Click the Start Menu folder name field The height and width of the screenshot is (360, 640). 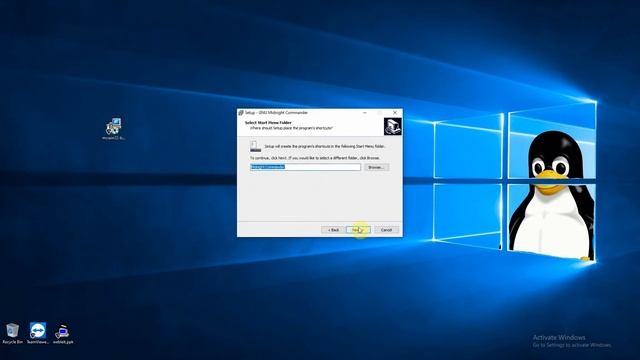305,167
